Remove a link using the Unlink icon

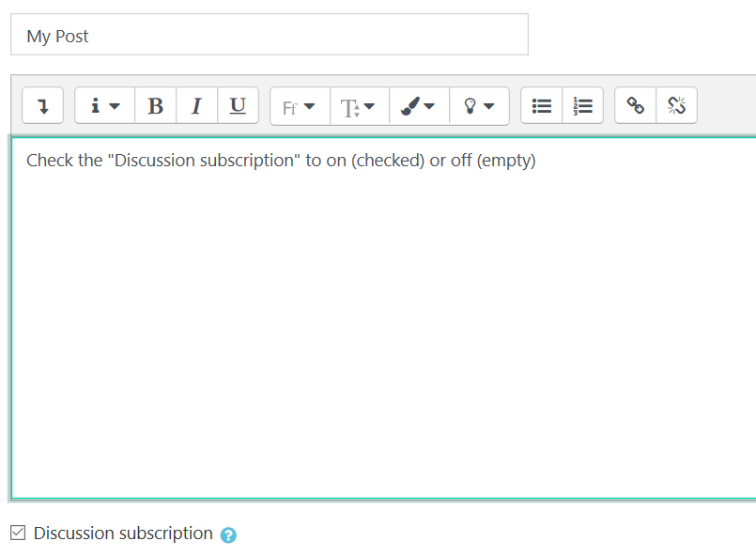tap(675, 105)
